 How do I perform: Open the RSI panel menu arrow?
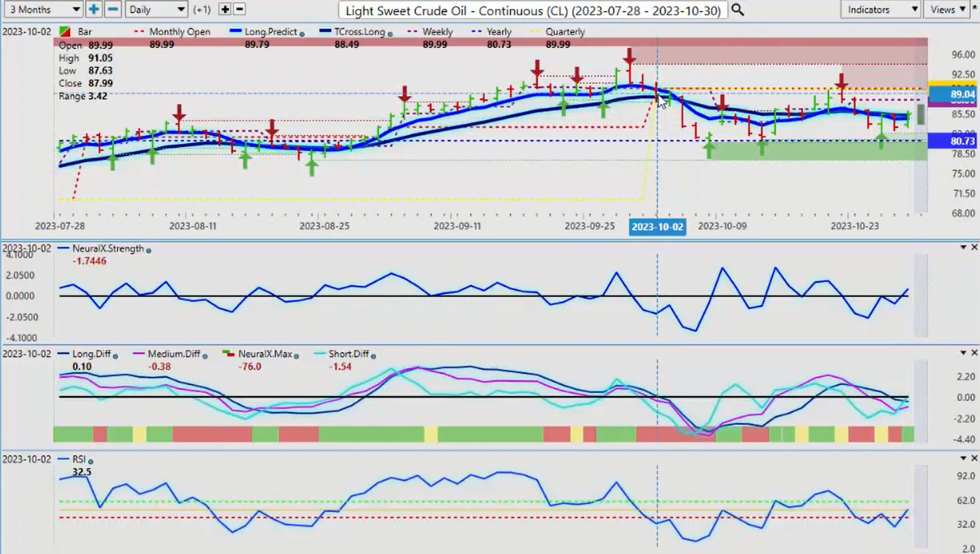(962, 458)
